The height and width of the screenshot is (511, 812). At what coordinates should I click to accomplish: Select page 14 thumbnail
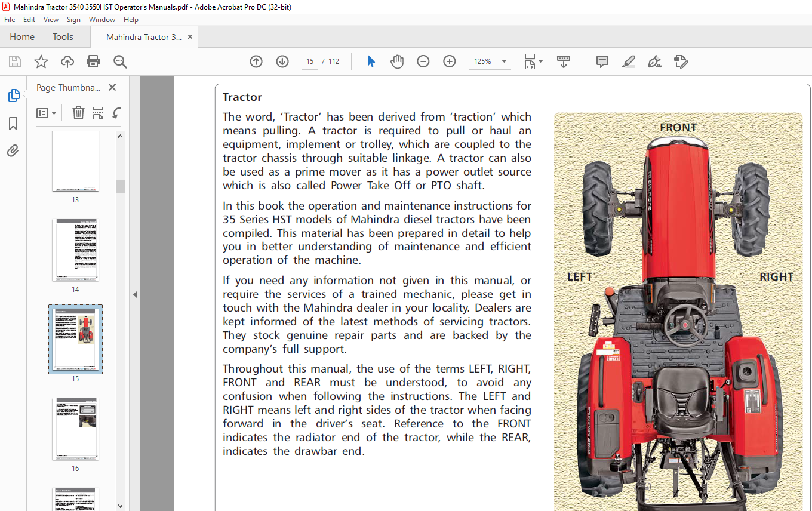point(75,250)
